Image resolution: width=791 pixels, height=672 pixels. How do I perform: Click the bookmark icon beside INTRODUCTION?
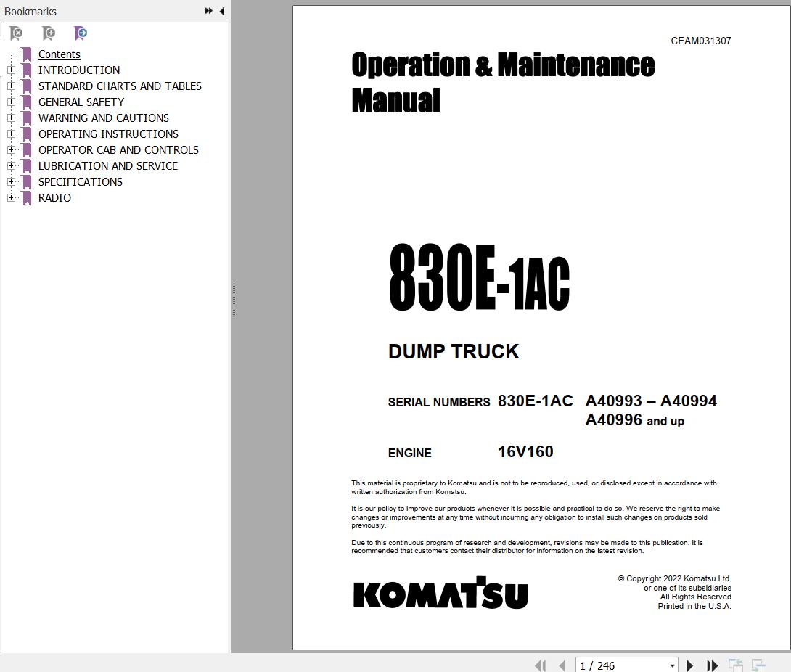click(28, 70)
